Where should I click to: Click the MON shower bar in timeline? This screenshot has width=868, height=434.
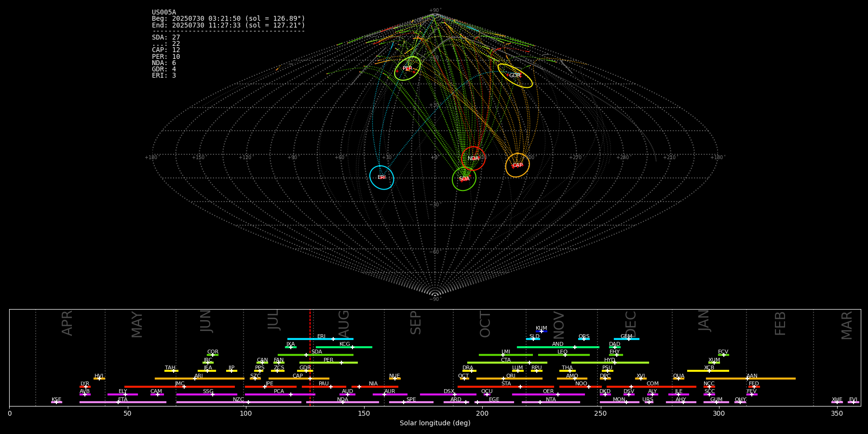click(620, 402)
